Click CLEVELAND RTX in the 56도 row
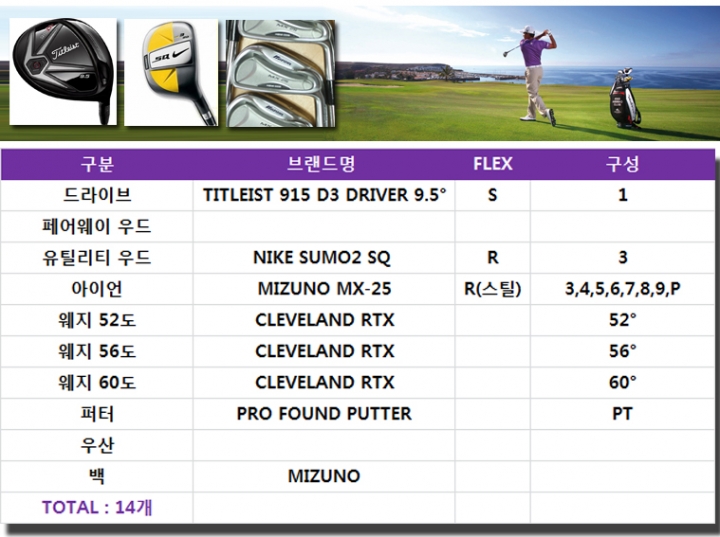Viewport: 720px width, 537px height. point(325,351)
